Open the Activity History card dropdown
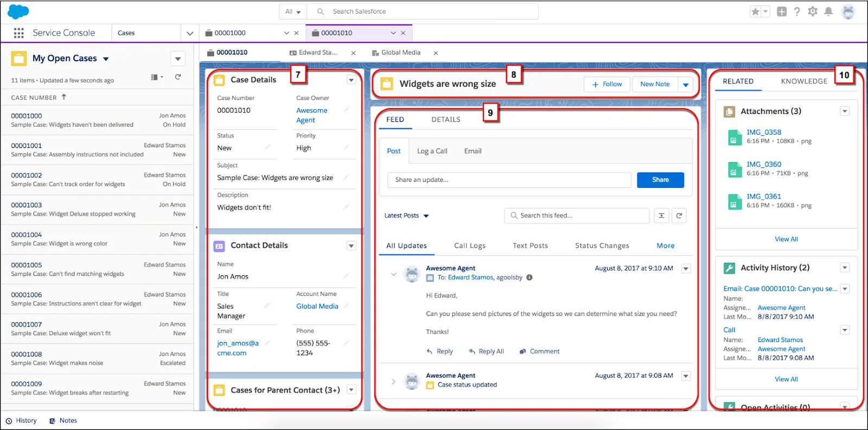The height and width of the screenshot is (430, 868). point(845,268)
